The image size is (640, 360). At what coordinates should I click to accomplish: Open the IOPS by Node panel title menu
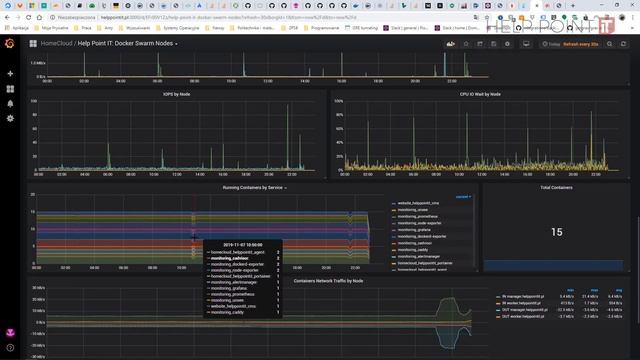click(176, 94)
